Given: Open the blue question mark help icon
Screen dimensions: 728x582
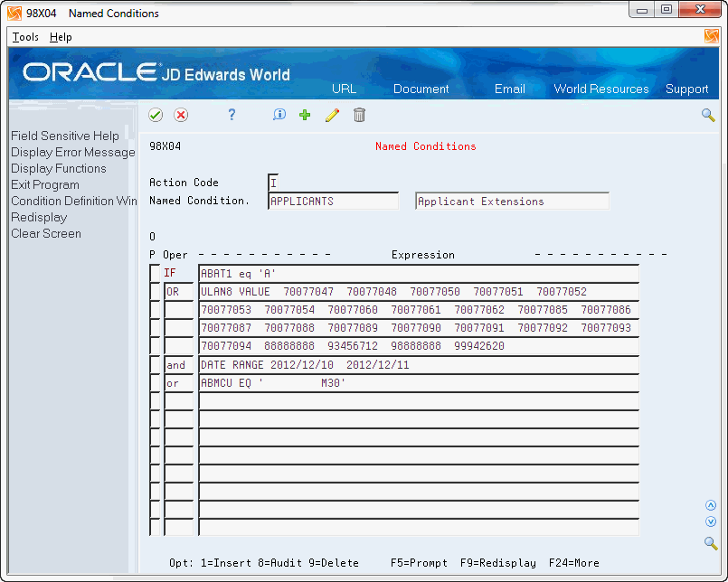Looking at the screenshot, I should tap(232, 115).
